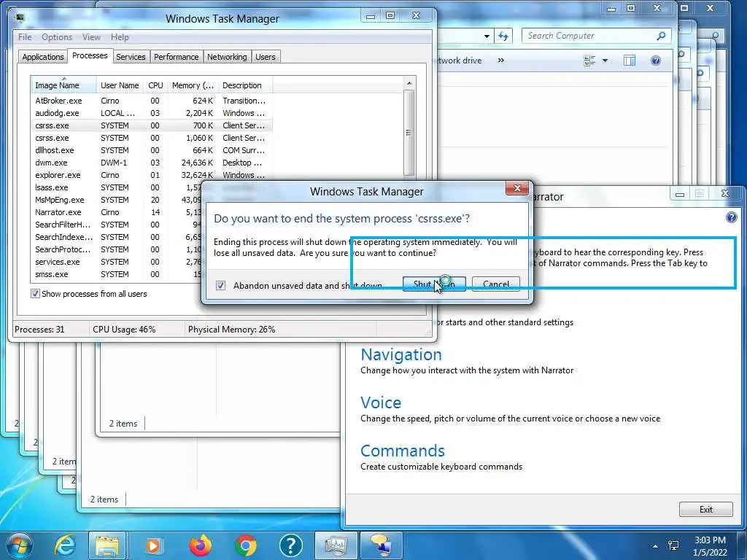Grab the process list scrollbar thumb
This screenshot has width=747, height=560.
(x=409, y=133)
